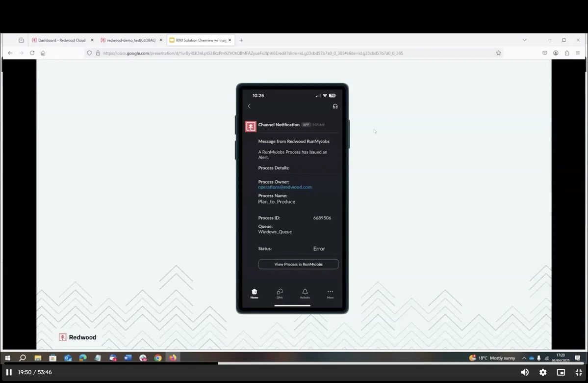
Task: Open tracking protection shield icon
Action: coord(89,53)
